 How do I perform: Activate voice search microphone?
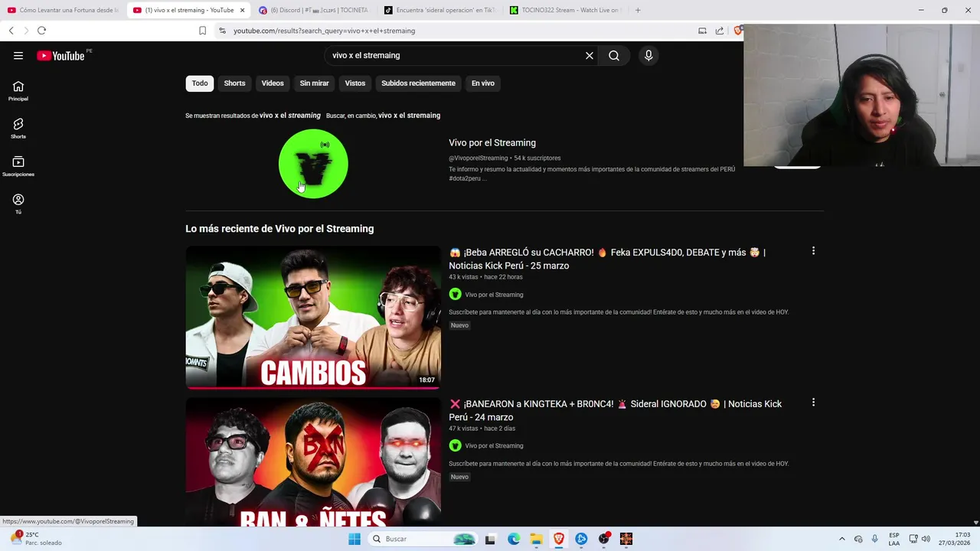[648, 55]
